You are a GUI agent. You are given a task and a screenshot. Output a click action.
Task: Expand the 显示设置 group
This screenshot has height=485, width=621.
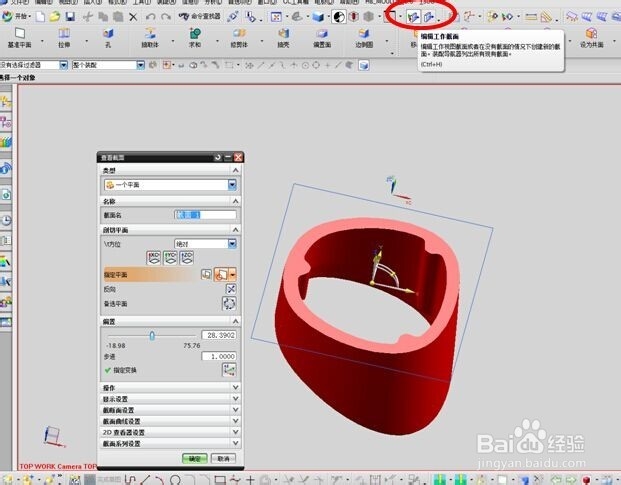235,399
